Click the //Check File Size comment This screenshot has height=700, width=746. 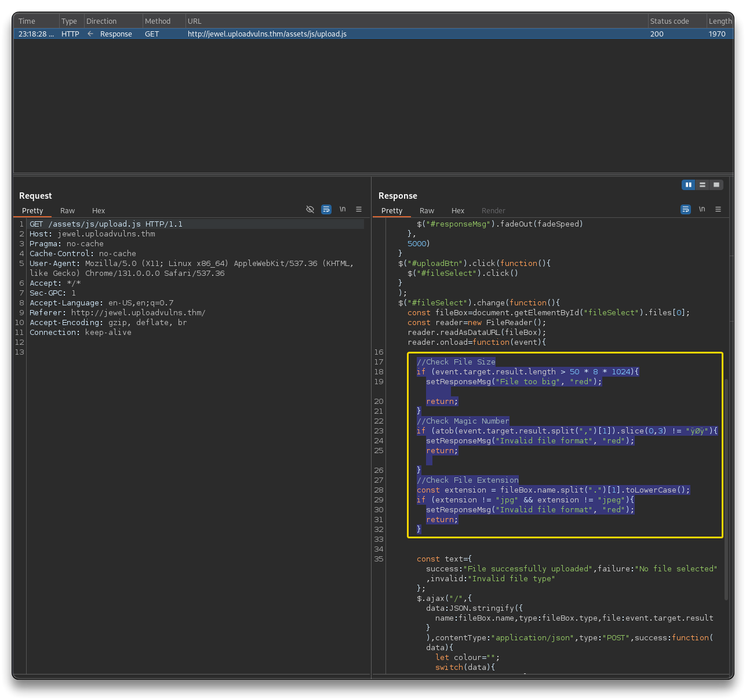coord(456,362)
